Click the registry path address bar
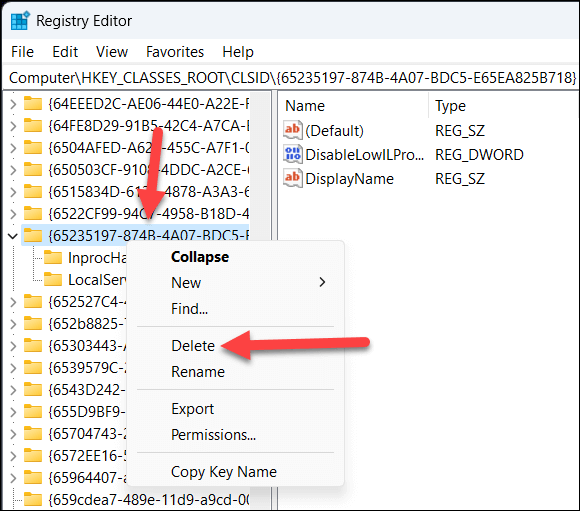This screenshot has width=580, height=511. coord(291,78)
